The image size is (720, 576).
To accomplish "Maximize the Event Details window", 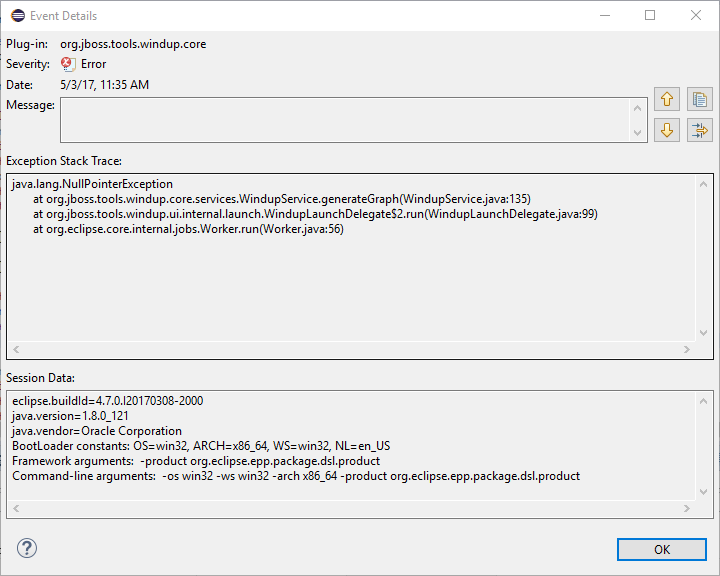I will [x=650, y=16].
